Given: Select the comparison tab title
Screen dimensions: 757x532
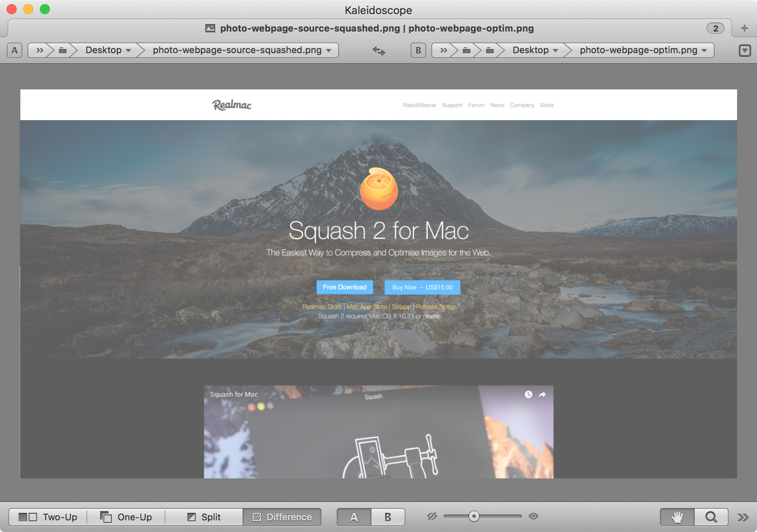Looking at the screenshot, I should [377, 28].
